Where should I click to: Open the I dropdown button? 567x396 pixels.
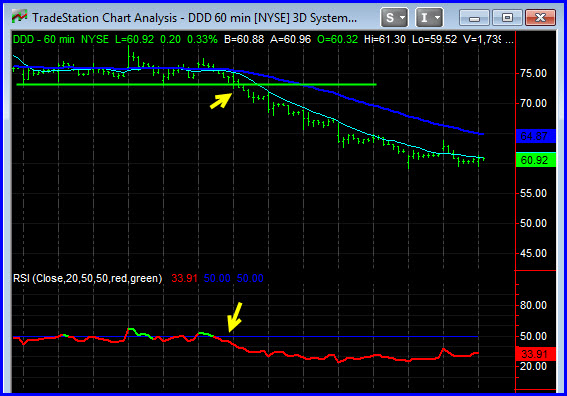pyautogui.click(x=429, y=17)
